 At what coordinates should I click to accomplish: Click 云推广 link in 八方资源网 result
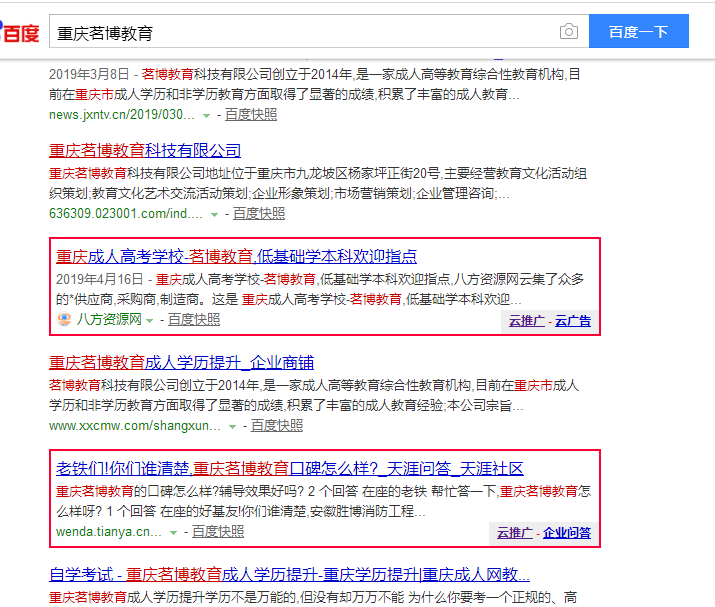[x=527, y=321]
